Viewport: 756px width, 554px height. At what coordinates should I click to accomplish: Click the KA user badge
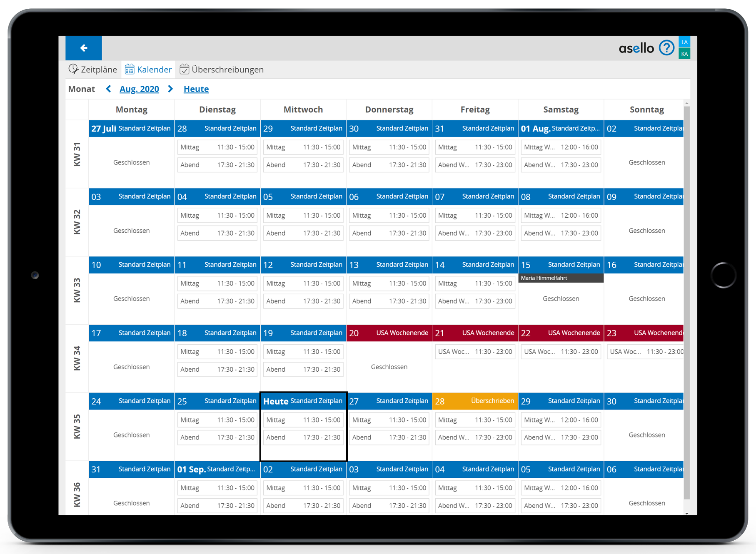point(684,54)
